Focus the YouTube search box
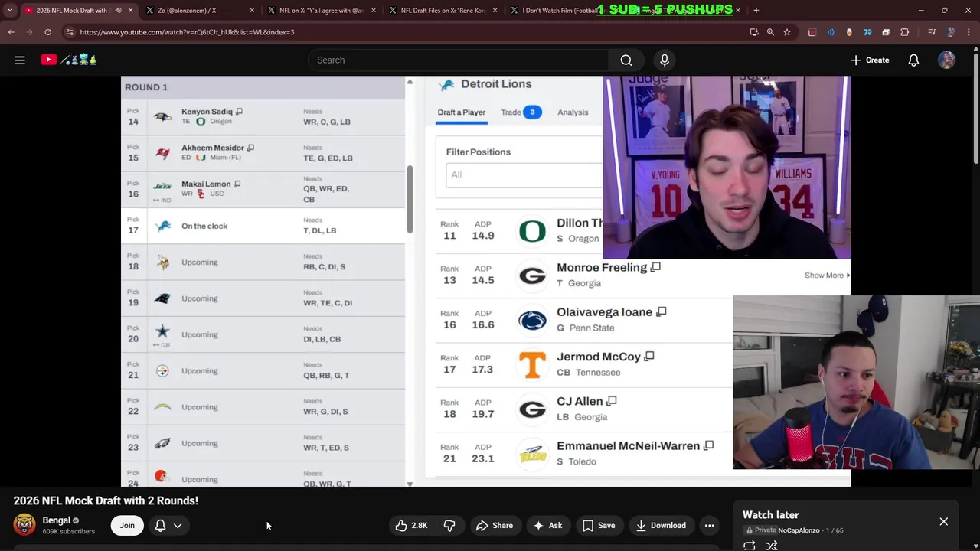Screen dimensions: 980x551 [x=458, y=60]
